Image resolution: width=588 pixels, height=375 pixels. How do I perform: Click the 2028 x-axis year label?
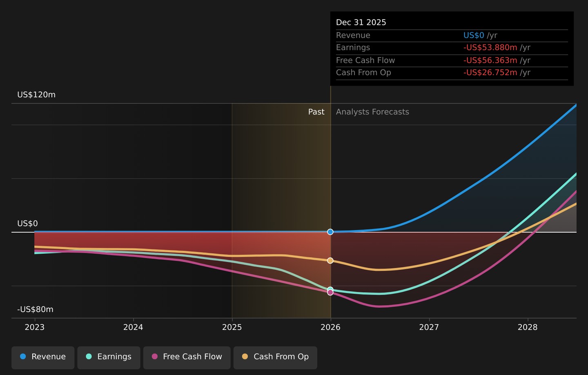coord(528,327)
